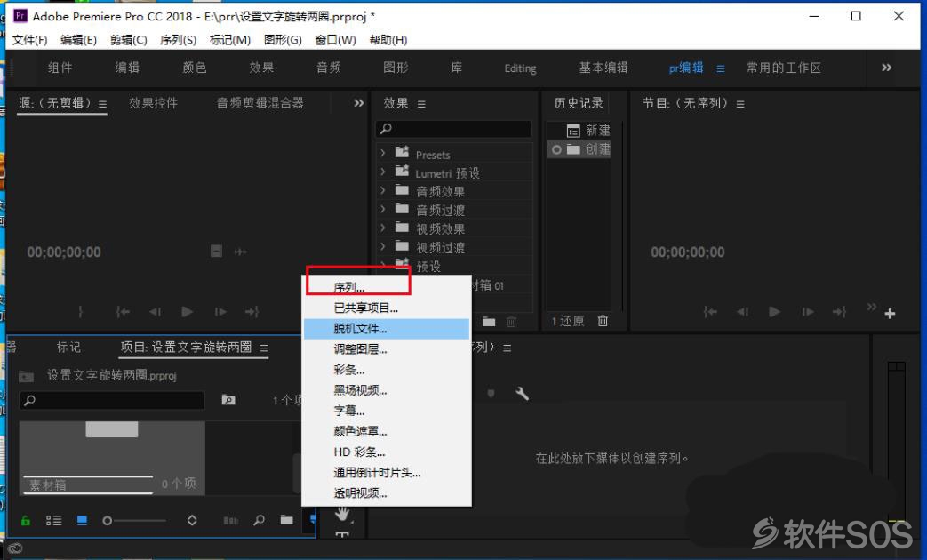Screen dimensions: 927x560
Task: Open the Project panel hamburger menu
Action: click(264, 348)
